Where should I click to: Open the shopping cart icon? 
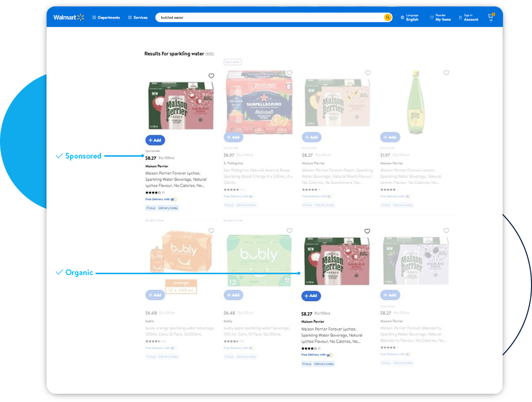(x=490, y=16)
